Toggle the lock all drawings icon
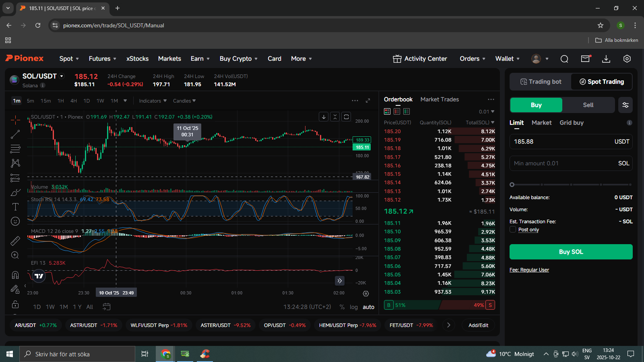Image resolution: width=644 pixels, height=362 pixels. [15, 304]
